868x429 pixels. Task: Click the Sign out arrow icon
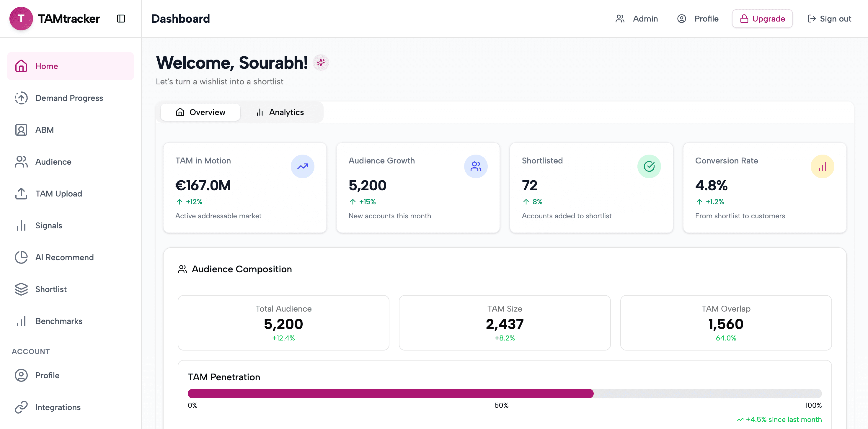click(811, 19)
